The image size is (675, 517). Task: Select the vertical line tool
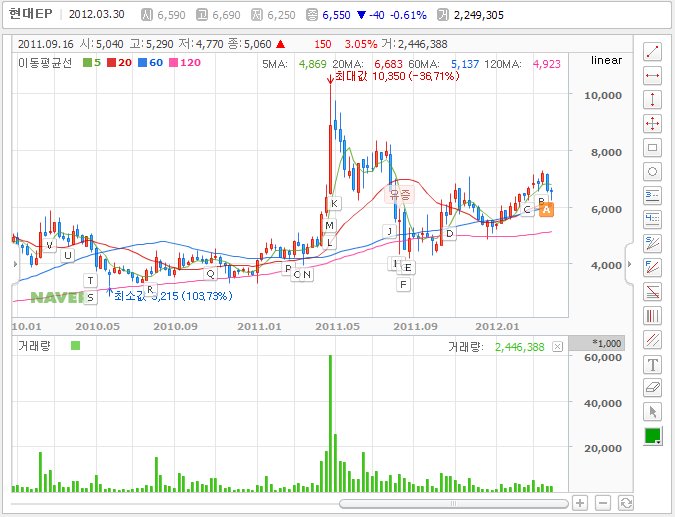[x=653, y=100]
